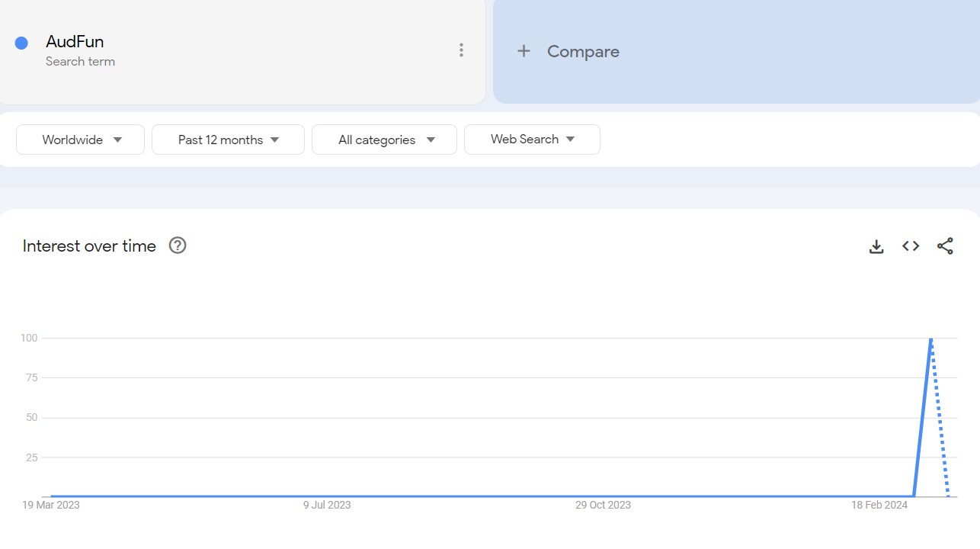Click the 29 Oct 2023 date label

(x=603, y=505)
